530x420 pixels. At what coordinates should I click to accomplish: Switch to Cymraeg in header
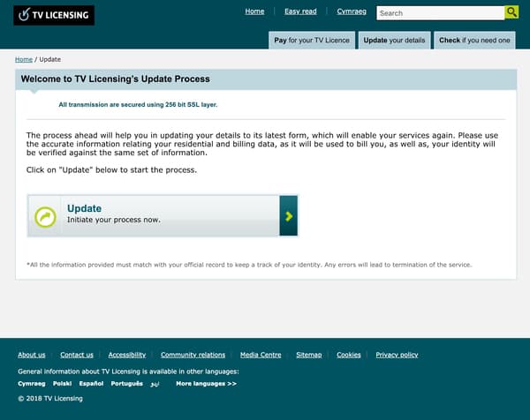(x=352, y=11)
